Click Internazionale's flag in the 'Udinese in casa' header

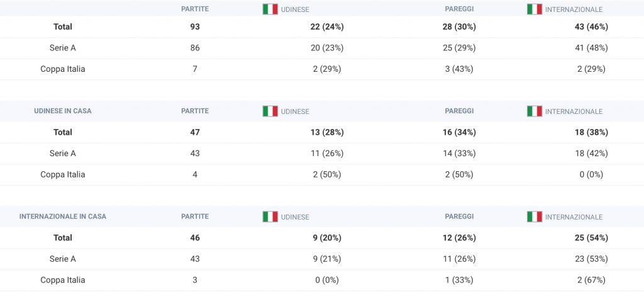click(x=535, y=111)
